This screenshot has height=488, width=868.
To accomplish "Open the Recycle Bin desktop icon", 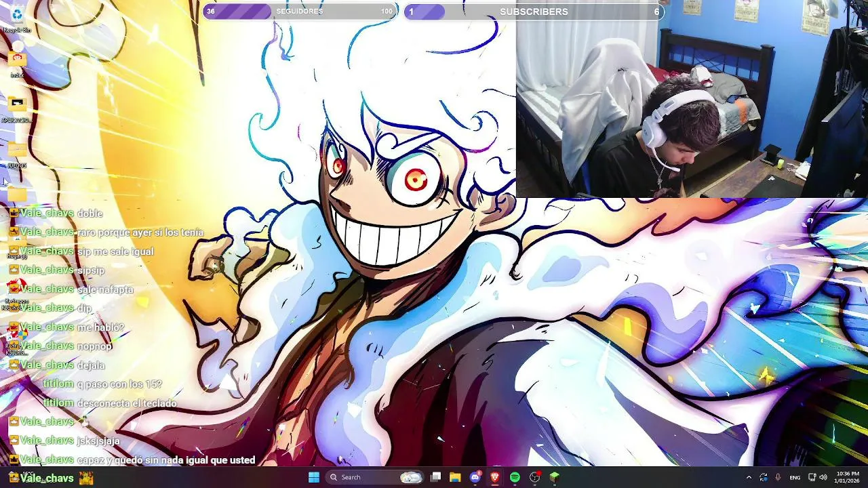I will (17, 18).
